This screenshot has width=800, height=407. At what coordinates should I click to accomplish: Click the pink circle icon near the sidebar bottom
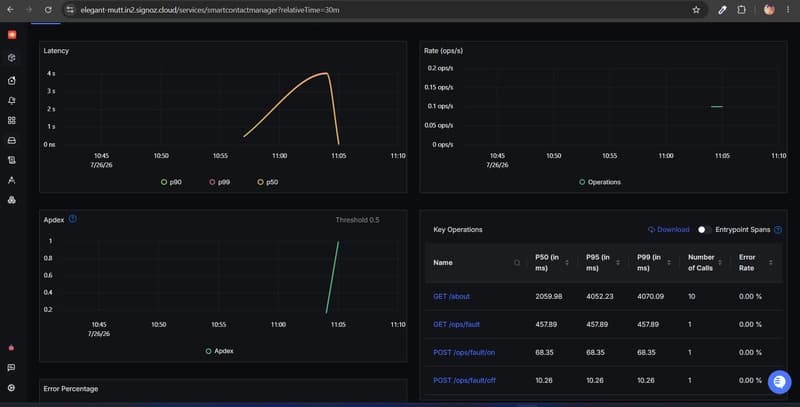(x=11, y=348)
